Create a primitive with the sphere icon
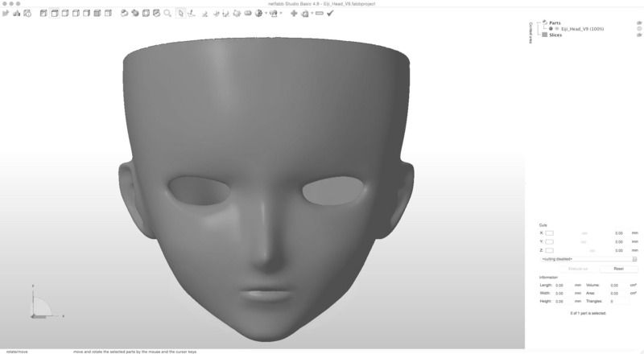644x354 pixels. (258, 14)
